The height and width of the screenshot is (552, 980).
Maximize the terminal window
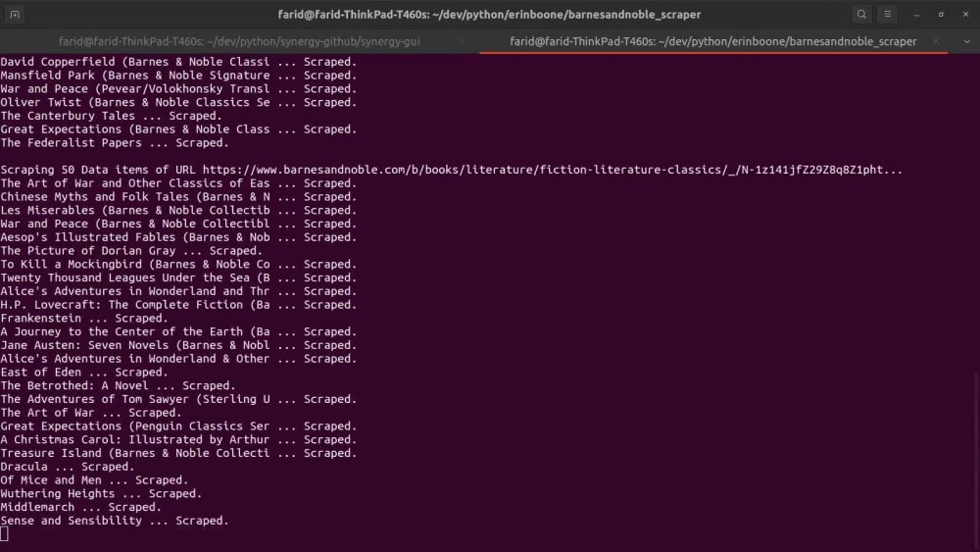click(x=941, y=15)
